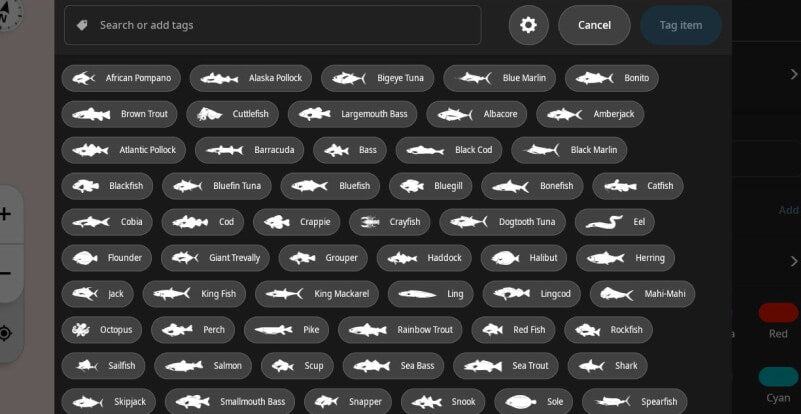801x414 pixels.
Task: Expand the lower right chevron arrow
Action: pos(793,261)
